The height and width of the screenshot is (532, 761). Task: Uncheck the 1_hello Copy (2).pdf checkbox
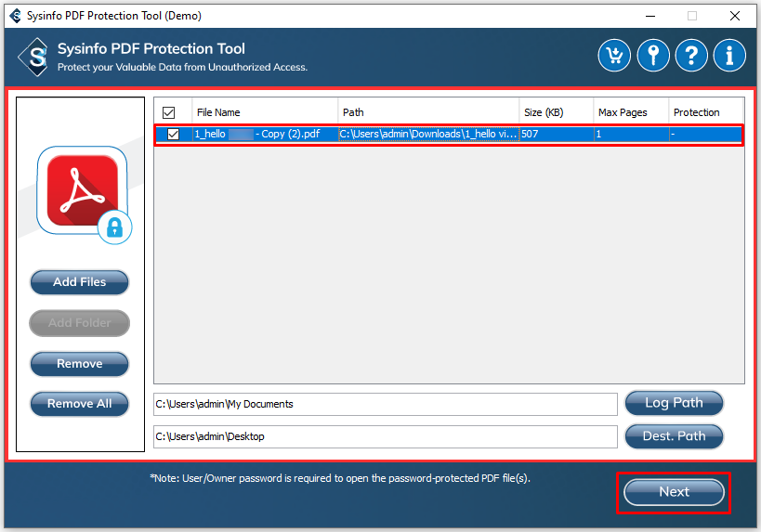[x=173, y=135]
